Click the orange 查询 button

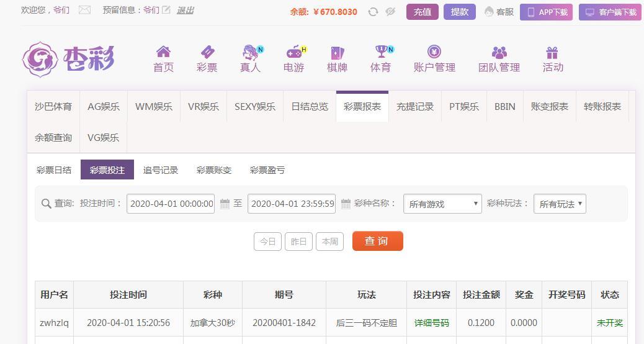point(377,241)
